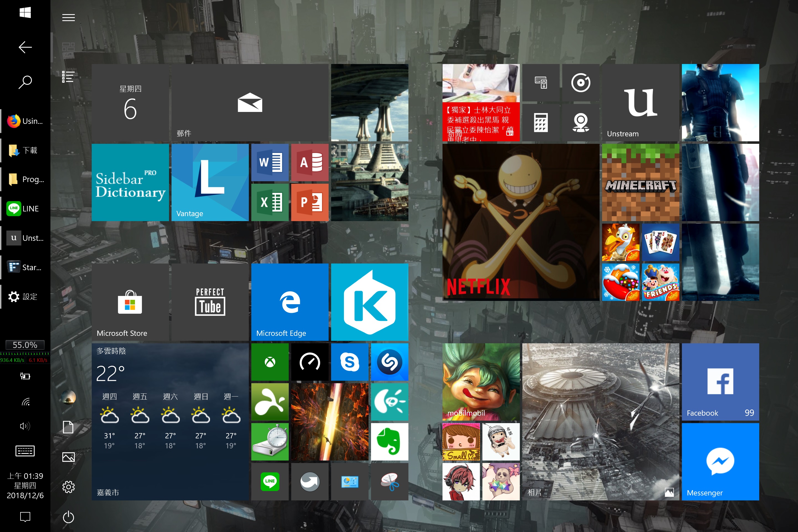Open the Xbox tile
This screenshot has width=798, height=532.
(270, 362)
